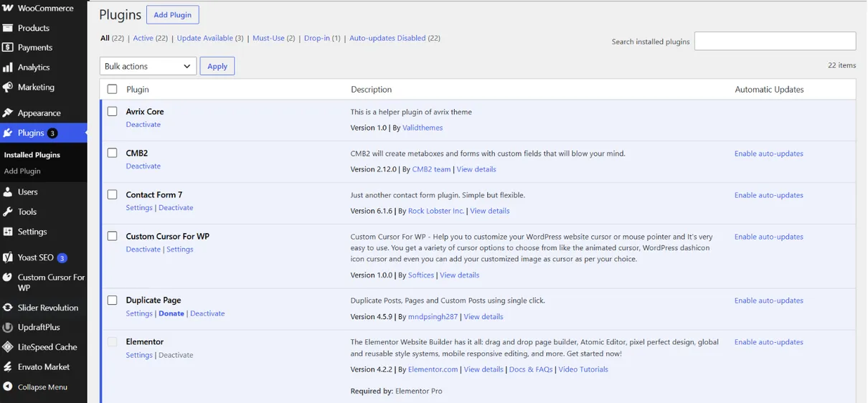868x403 pixels.
Task: Open Elementor plugin Settings link
Action: 139,356
